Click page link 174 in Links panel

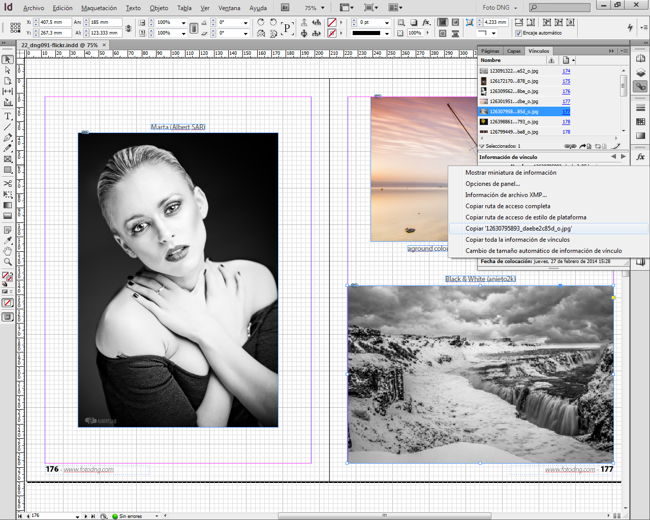pos(566,71)
